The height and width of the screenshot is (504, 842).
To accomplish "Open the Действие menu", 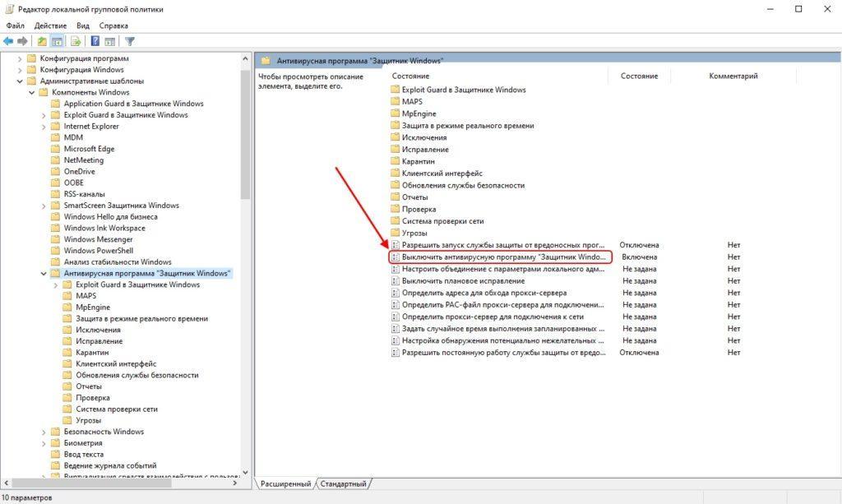I will [x=50, y=25].
